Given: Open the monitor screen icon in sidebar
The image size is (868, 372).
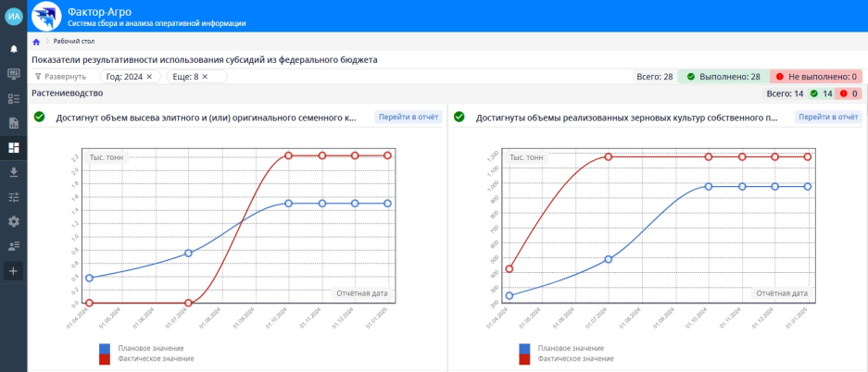Looking at the screenshot, I should click(13, 73).
